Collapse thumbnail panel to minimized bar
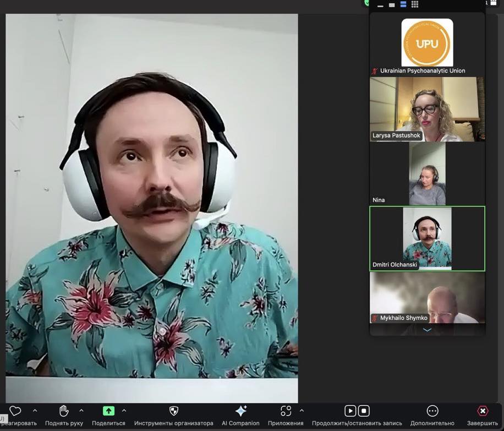504x431 pixels. coord(380,5)
